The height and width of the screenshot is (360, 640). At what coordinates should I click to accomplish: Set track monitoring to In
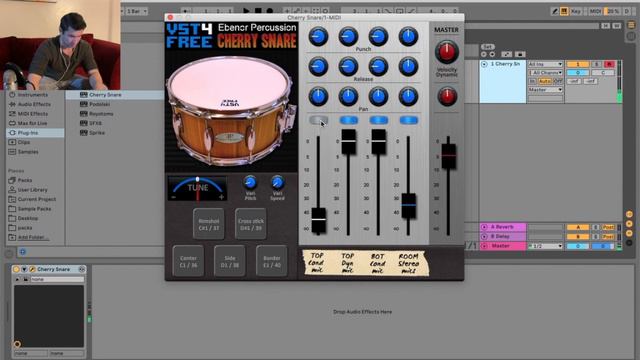(x=532, y=81)
